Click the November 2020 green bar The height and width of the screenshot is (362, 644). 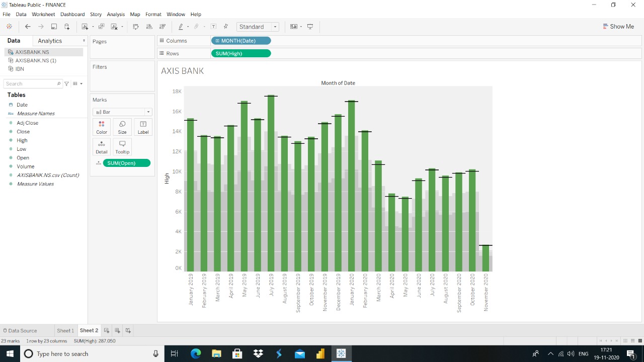pos(486,258)
